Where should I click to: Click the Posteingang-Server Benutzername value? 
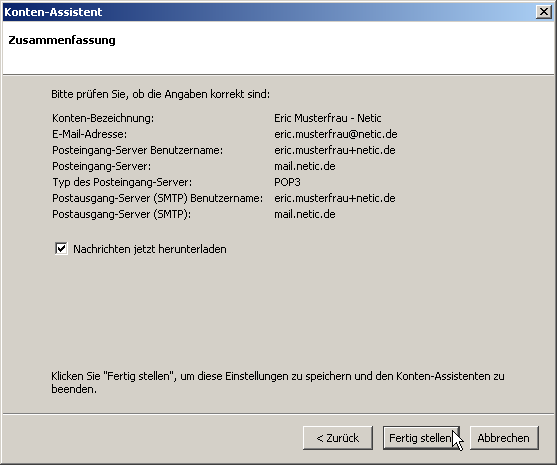point(335,150)
